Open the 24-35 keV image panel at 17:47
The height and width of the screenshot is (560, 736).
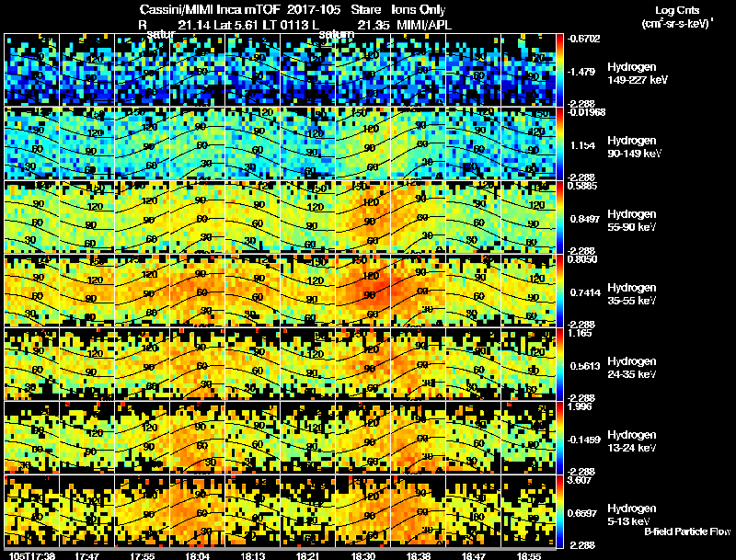coord(86,364)
